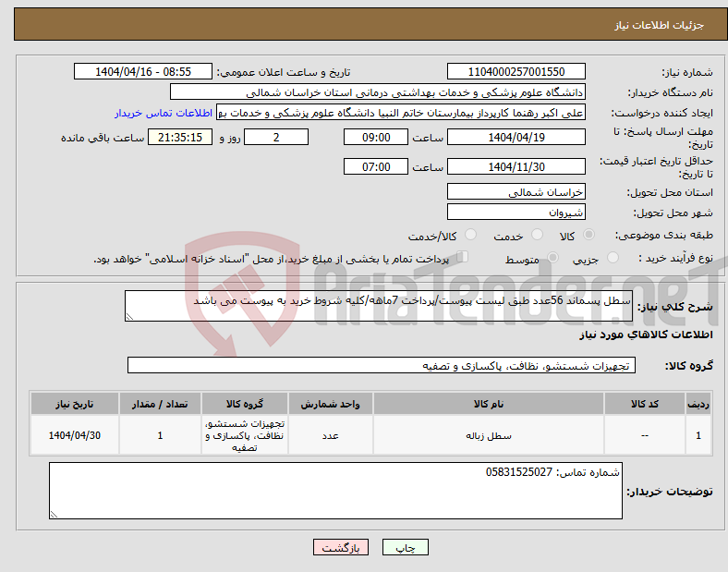Click the need date cell 1404/04/30
Screen dimensions: 728x572
[75, 435]
